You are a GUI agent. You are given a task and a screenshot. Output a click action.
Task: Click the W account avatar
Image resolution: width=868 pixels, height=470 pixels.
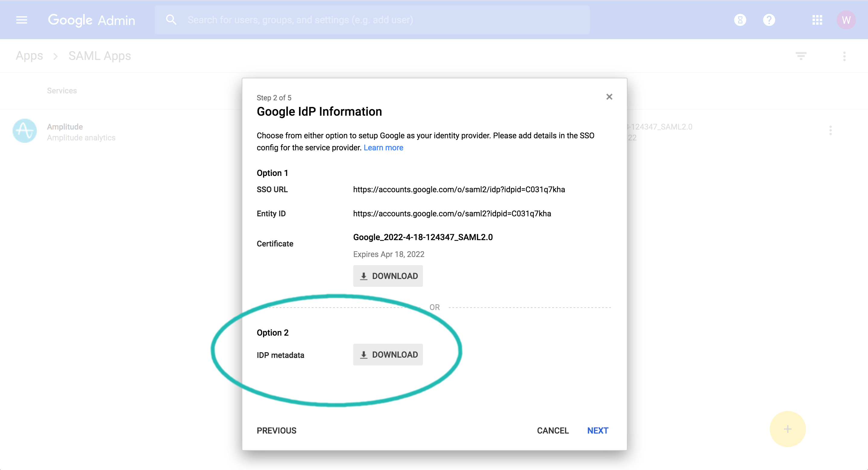[x=846, y=20]
